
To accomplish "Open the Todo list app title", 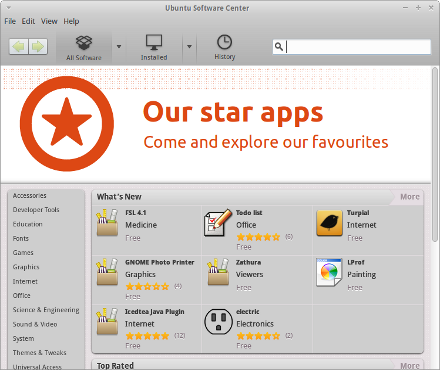I will (249, 213).
